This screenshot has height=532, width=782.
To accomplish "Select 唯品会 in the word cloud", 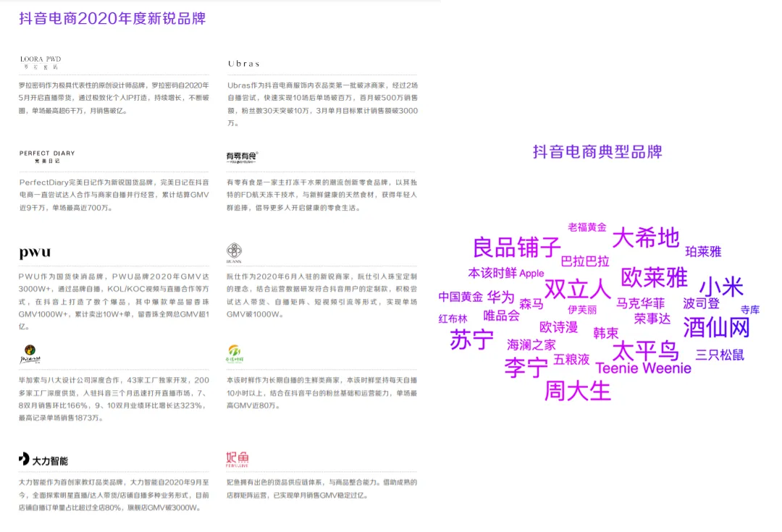I will [x=501, y=316].
